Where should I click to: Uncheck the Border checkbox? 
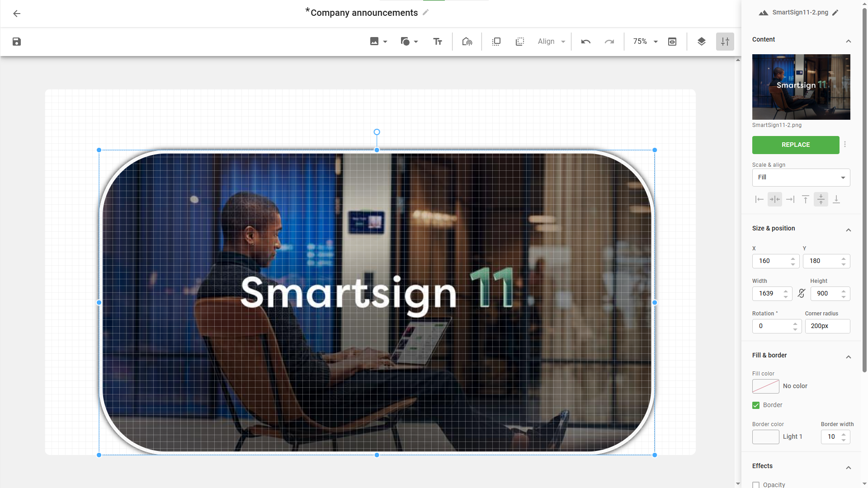(756, 405)
